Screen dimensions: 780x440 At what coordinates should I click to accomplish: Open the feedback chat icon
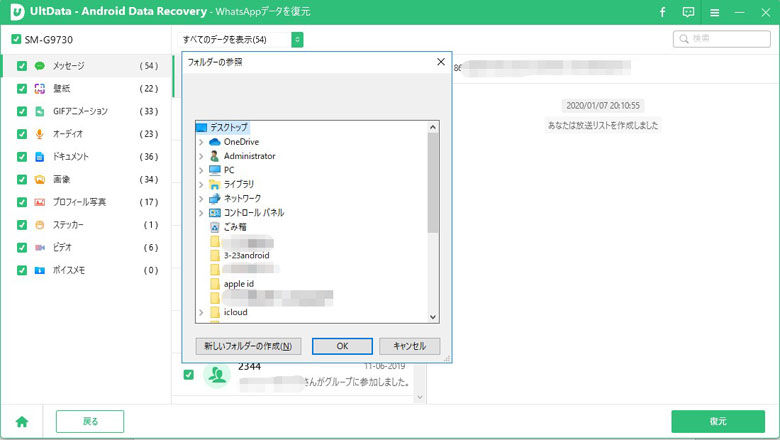click(688, 12)
